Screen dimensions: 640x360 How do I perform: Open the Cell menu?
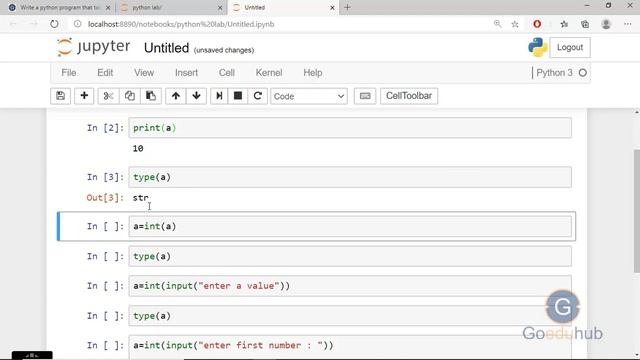pos(227,73)
